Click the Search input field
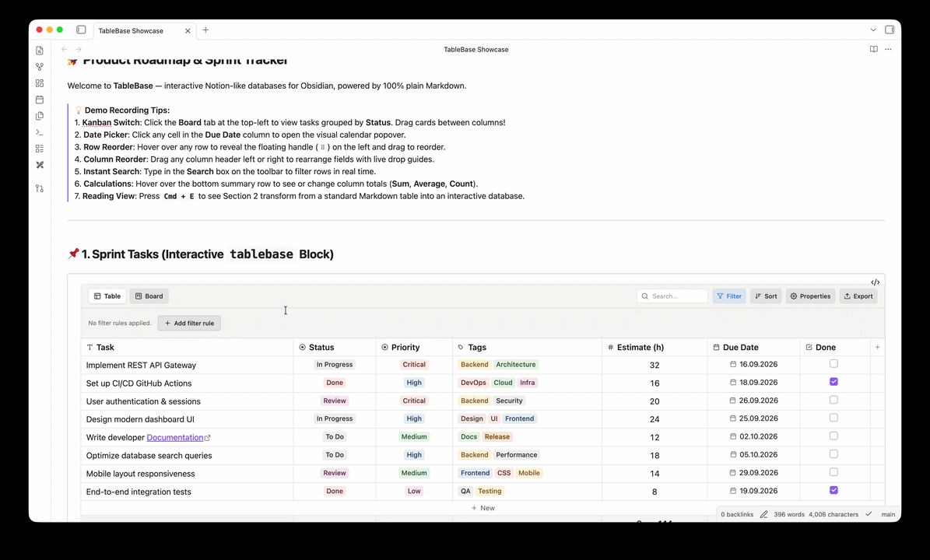 (x=672, y=296)
